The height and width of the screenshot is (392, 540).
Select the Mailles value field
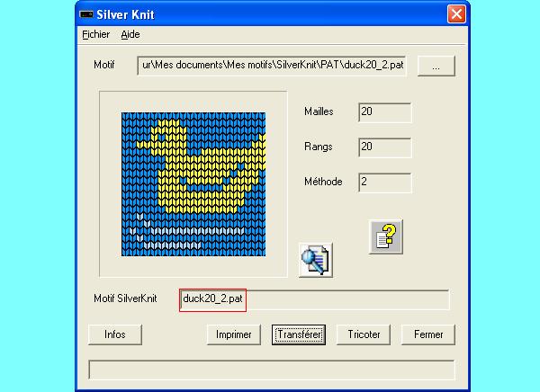384,112
